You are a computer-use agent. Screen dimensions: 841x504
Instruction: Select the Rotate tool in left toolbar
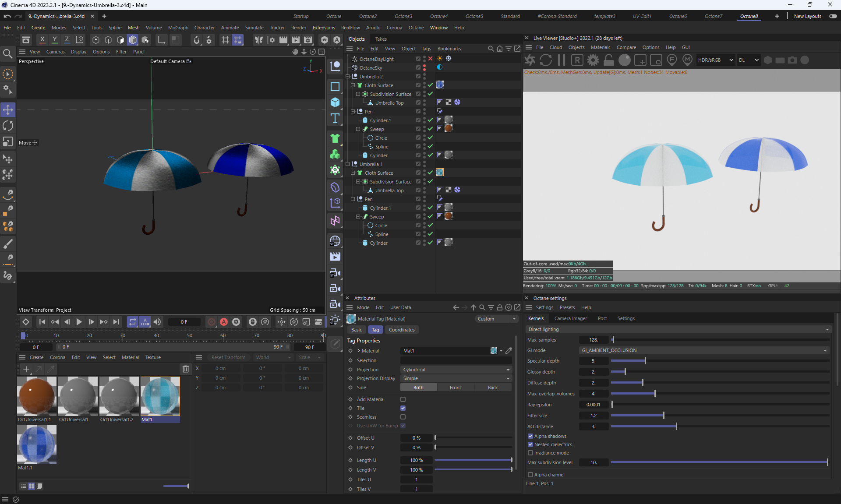point(8,126)
